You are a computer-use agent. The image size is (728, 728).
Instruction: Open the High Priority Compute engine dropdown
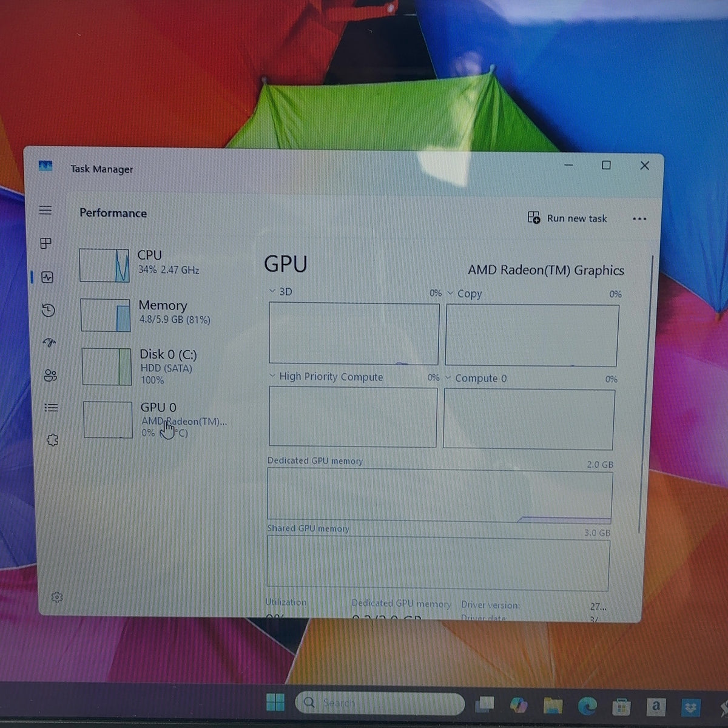pos(272,376)
